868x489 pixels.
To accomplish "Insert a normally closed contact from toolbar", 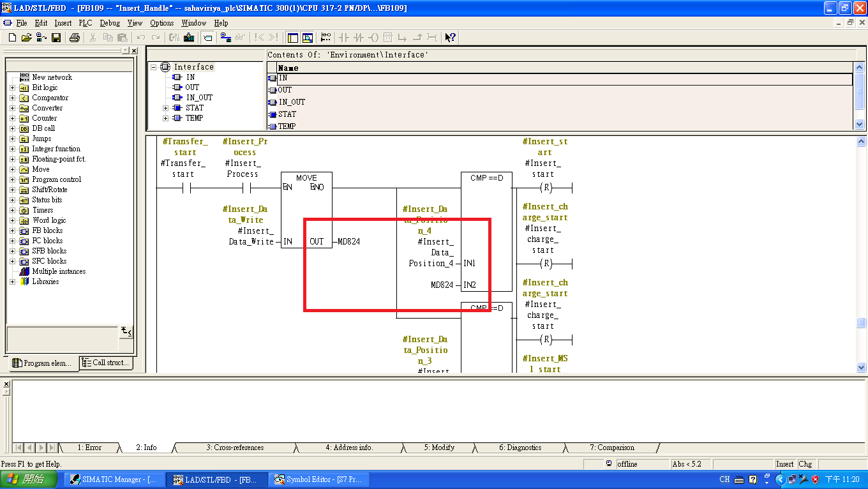I will click(x=359, y=38).
